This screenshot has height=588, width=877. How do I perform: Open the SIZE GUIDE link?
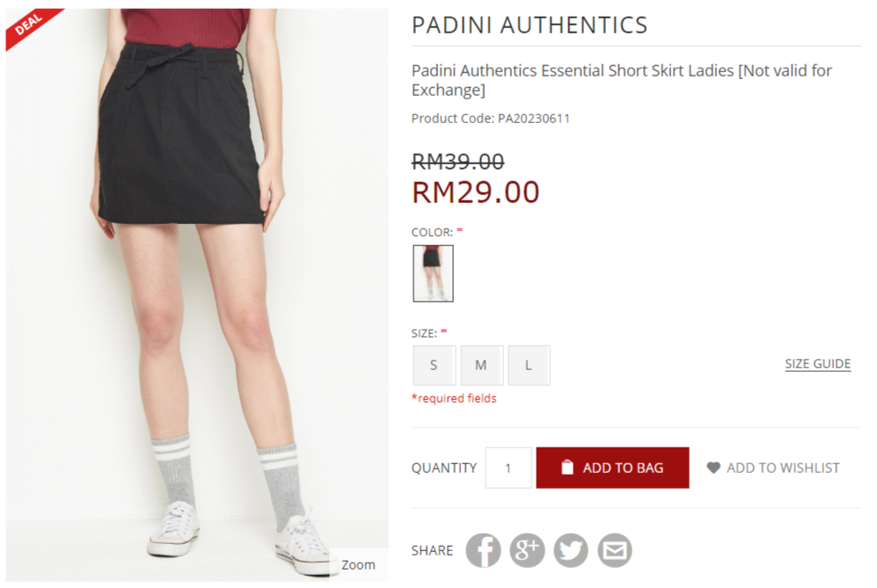pos(818,364)
